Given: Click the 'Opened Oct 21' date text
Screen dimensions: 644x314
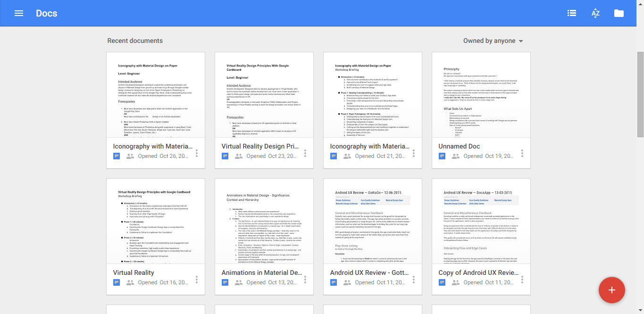Looking at the screenshot, I should pyautogui.click(x=380, y=156).
